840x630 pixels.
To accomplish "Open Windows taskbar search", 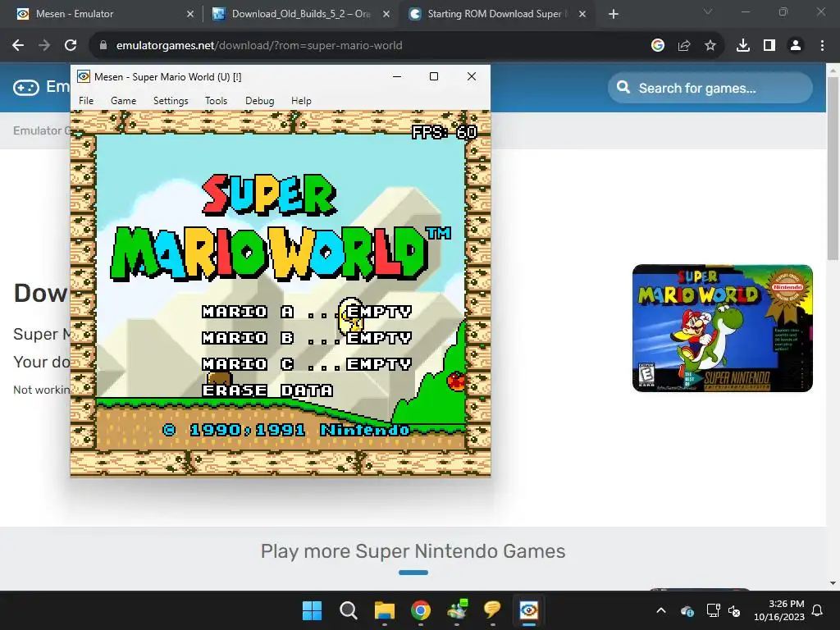I will pyautogui.click(x=348, y=610).
